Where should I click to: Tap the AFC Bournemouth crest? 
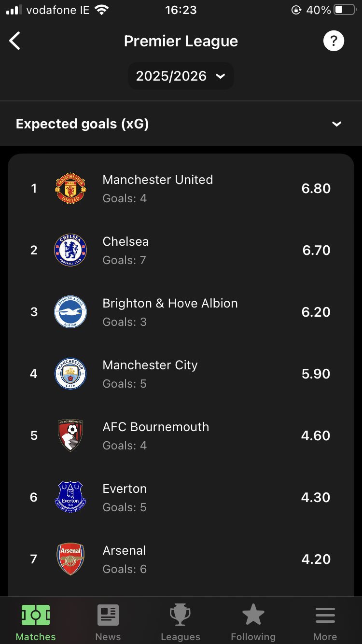click(70, 435)
